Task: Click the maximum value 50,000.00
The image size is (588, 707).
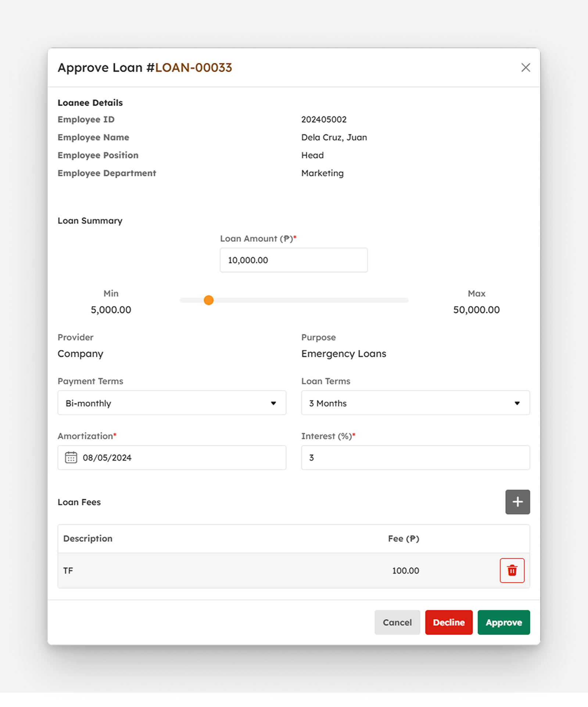Action: [x=476, y=310]
